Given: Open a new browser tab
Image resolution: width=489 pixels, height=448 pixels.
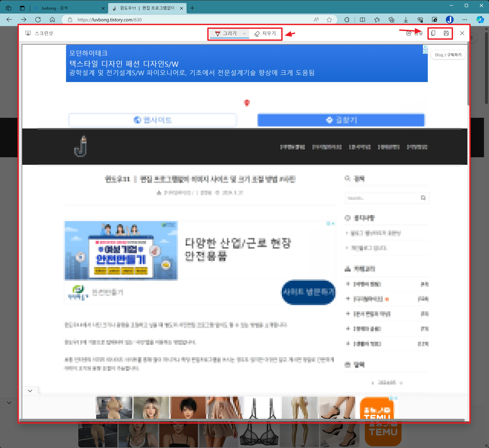Looking at the screenshot, I should 192,8.
